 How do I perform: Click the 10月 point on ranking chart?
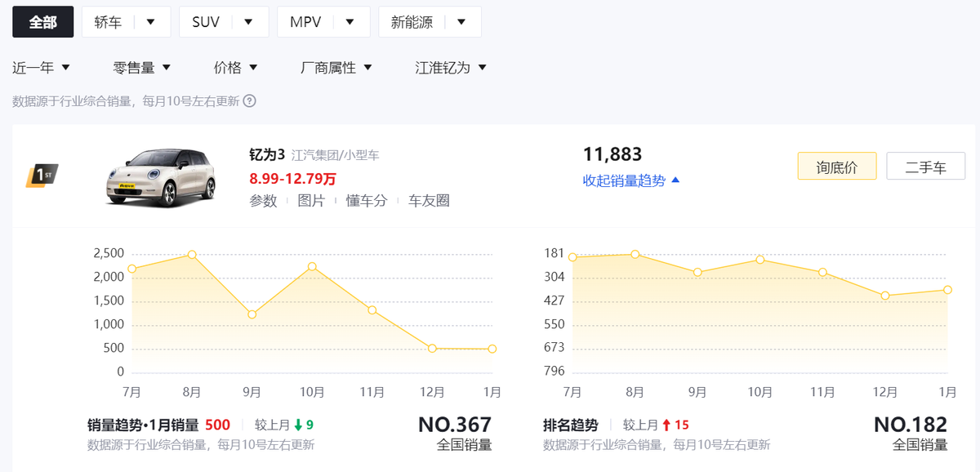(760, 260)
